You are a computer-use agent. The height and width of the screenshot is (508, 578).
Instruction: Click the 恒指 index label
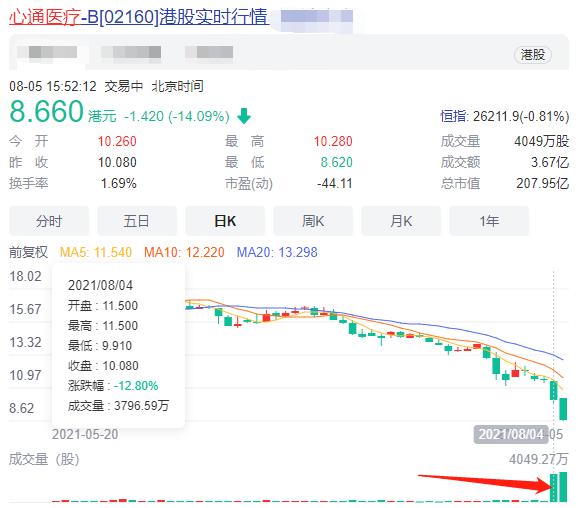[454, 116]
